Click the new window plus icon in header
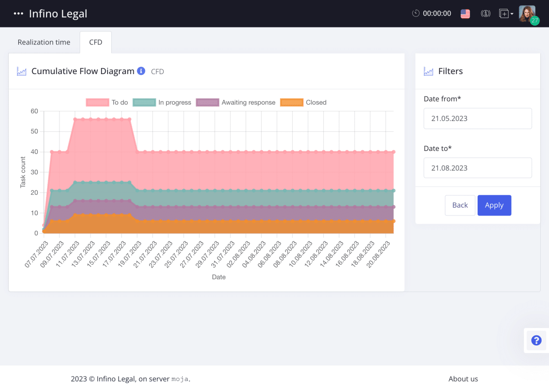Image resolution: width=549 pixels, height=392 pixels. coord(503,13)
